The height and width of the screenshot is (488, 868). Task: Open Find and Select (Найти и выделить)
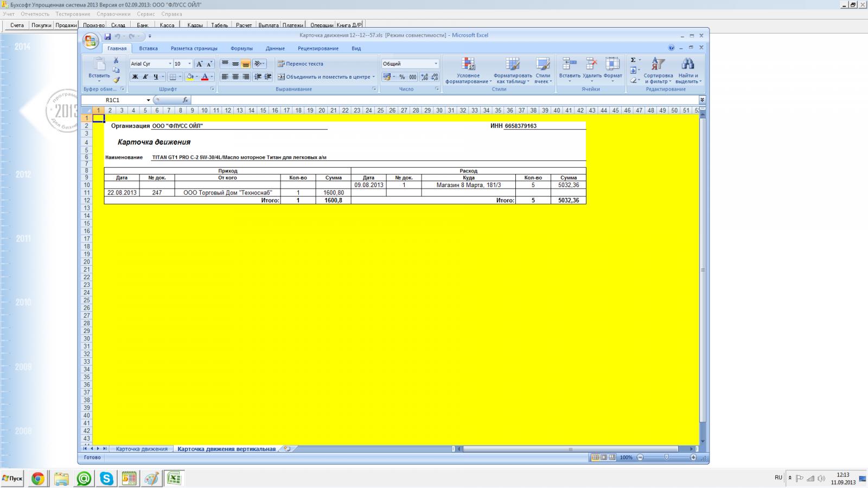(688, 71)
